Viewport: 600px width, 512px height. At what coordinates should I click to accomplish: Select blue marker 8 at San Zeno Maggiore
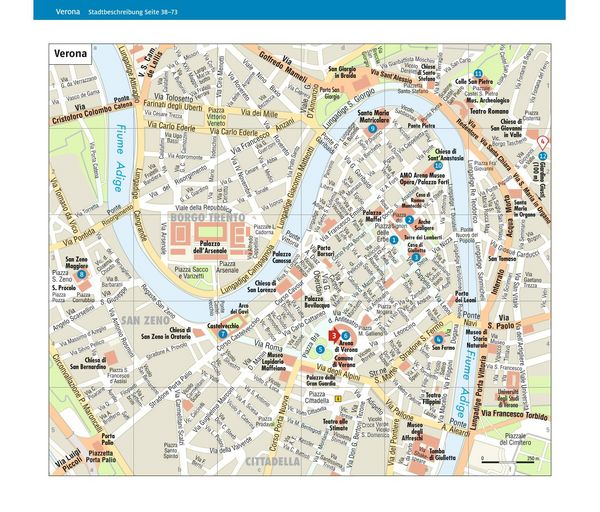pyautogui.click(x=81, y=274)
